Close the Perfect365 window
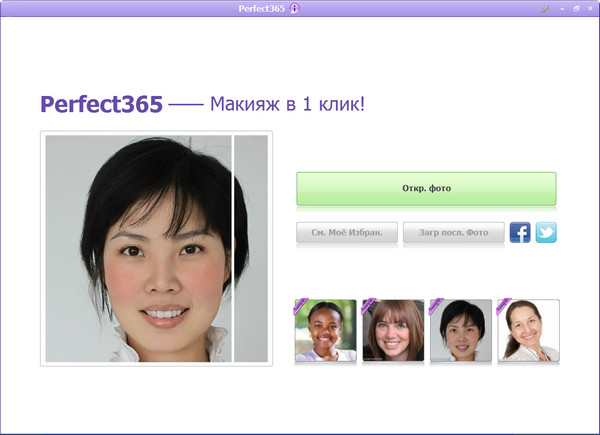The image size is (600, 435). pos(590,9)
